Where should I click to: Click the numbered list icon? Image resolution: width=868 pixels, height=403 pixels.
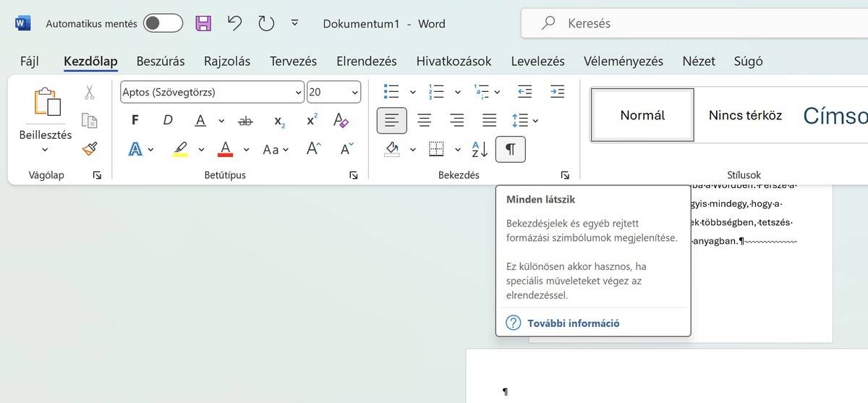(x=436, y=92)
